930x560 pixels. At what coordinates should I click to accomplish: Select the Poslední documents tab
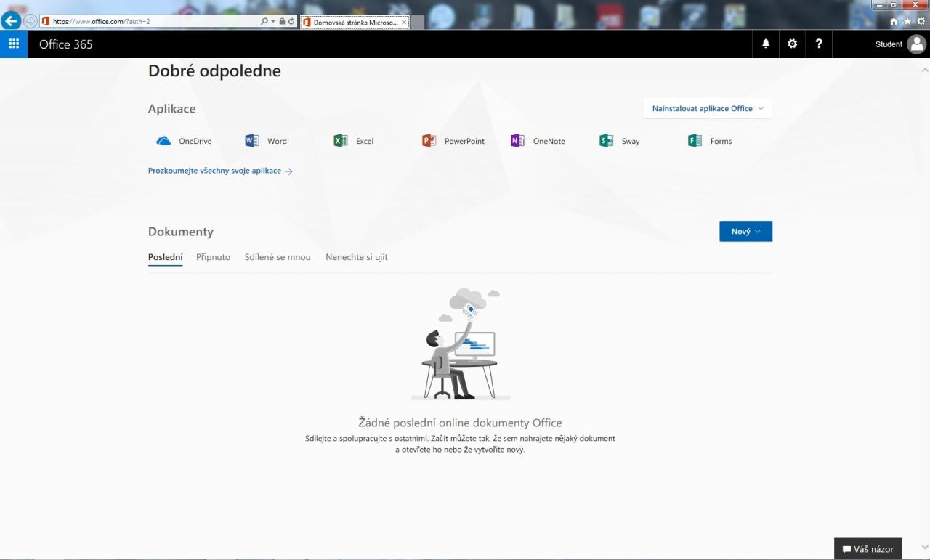pyautogui.click(x=166, y=257)
